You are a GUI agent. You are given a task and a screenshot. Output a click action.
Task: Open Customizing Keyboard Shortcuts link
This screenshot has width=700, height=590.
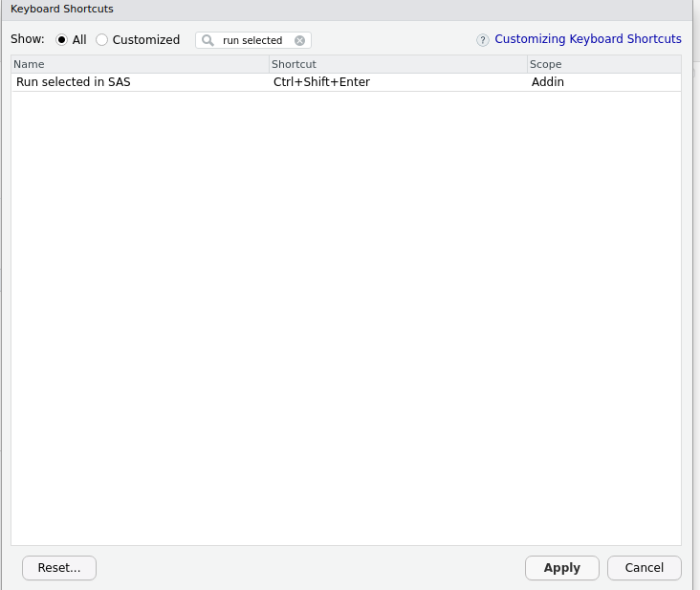(x=588, y=39)
